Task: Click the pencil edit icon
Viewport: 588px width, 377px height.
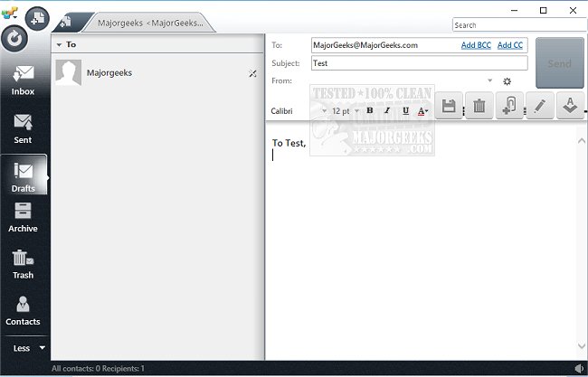Action: tap(540, 105)
